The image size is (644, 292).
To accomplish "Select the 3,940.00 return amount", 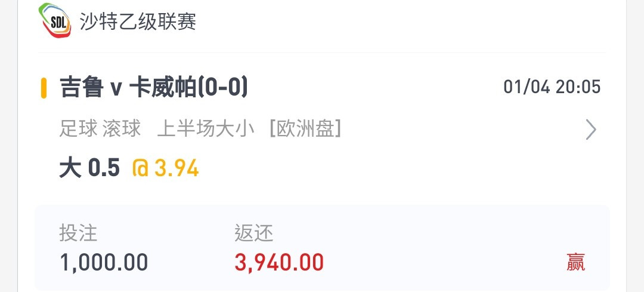I will (x=279, y=262).
